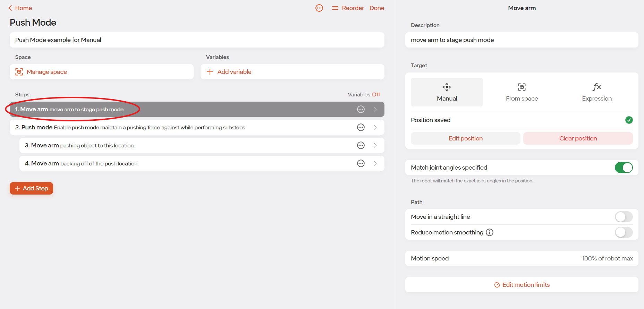Edit the Push Mode example for Manual description field
Screen dimensions: 644x309
(x=197, y=40)
